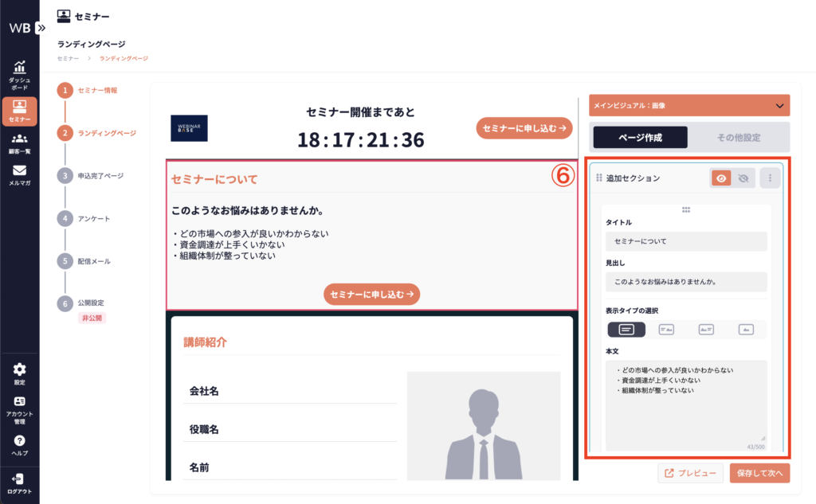This screenshot has width=816, height=504.
Task: Click the drag handle beside 追加セクション
Action: point(599,178)
